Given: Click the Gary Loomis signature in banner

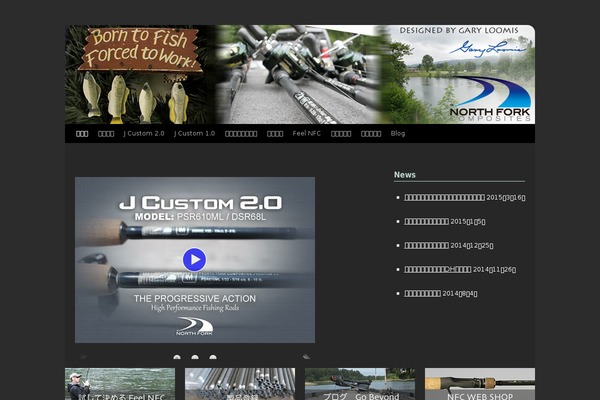Looking at the screenshot, I should 487,49.
